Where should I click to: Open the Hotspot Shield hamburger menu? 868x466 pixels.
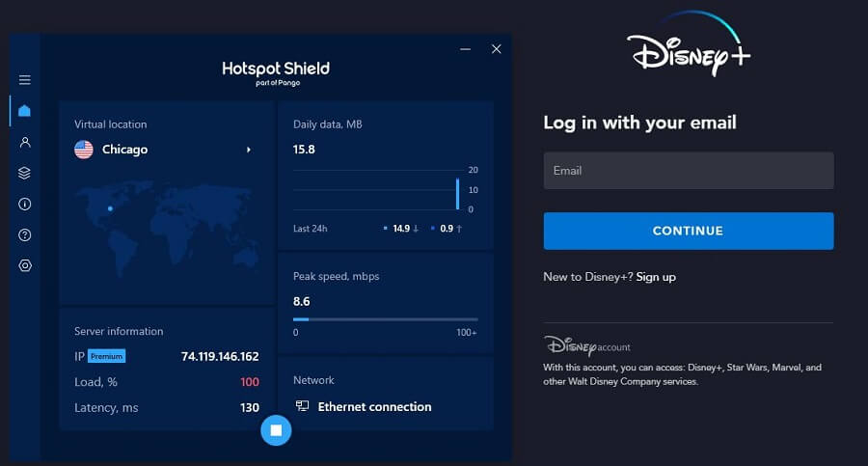pyautogui.click(x=25, y=80)
